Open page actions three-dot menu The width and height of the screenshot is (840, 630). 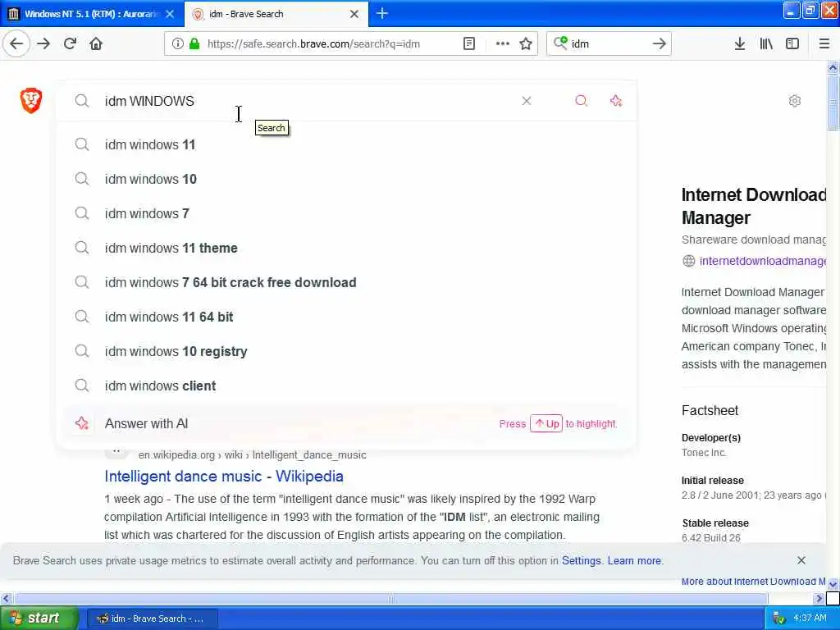(x=502, y=43)
